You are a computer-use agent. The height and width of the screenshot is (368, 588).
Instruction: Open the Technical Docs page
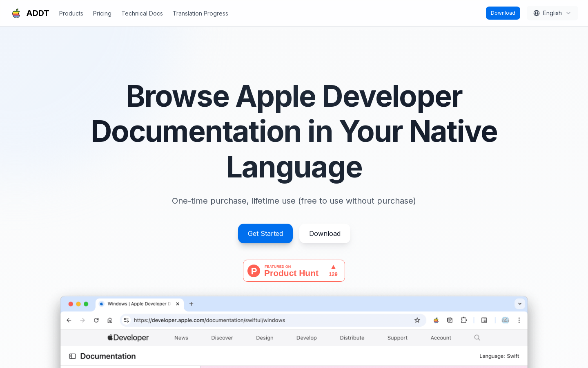click(142, 13)
